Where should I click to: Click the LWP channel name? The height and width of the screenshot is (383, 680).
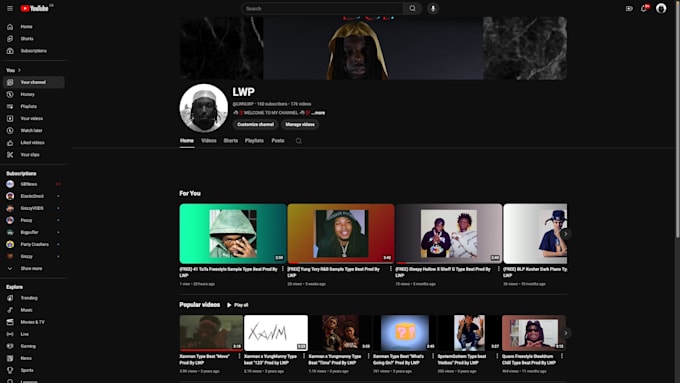click(x=243, y=92)
